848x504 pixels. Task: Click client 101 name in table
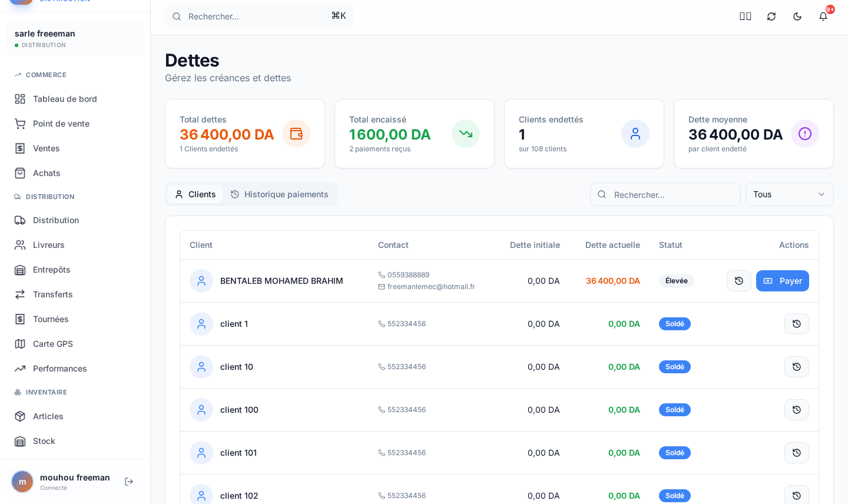coord(238,453)
